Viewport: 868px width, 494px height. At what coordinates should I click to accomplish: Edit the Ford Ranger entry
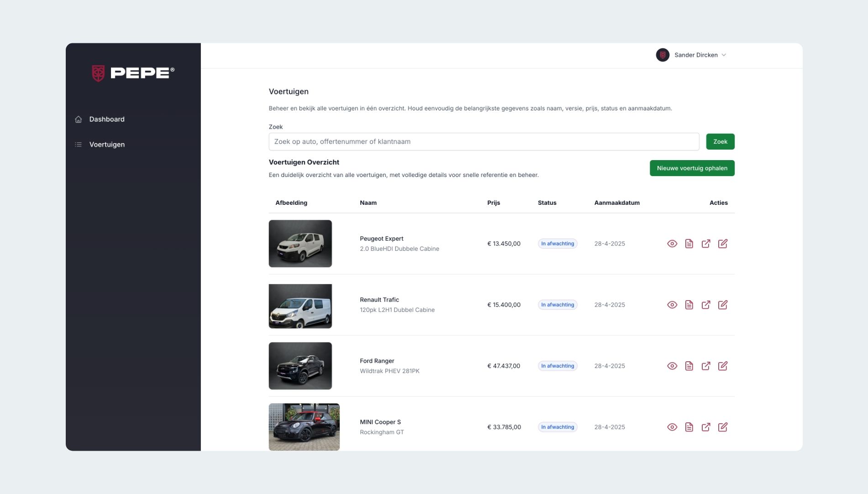point(723,366)
